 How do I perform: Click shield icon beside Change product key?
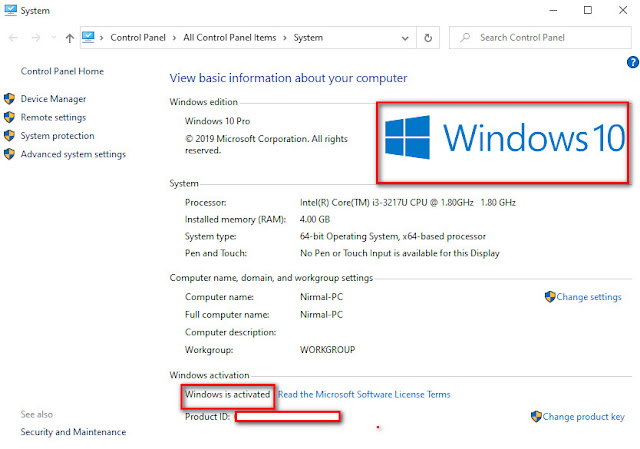tap(536, 416)
